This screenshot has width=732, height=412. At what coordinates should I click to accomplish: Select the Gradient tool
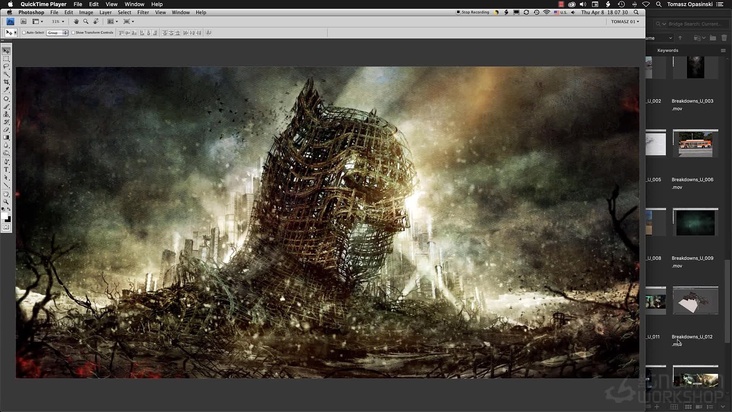tap(6, 137)
